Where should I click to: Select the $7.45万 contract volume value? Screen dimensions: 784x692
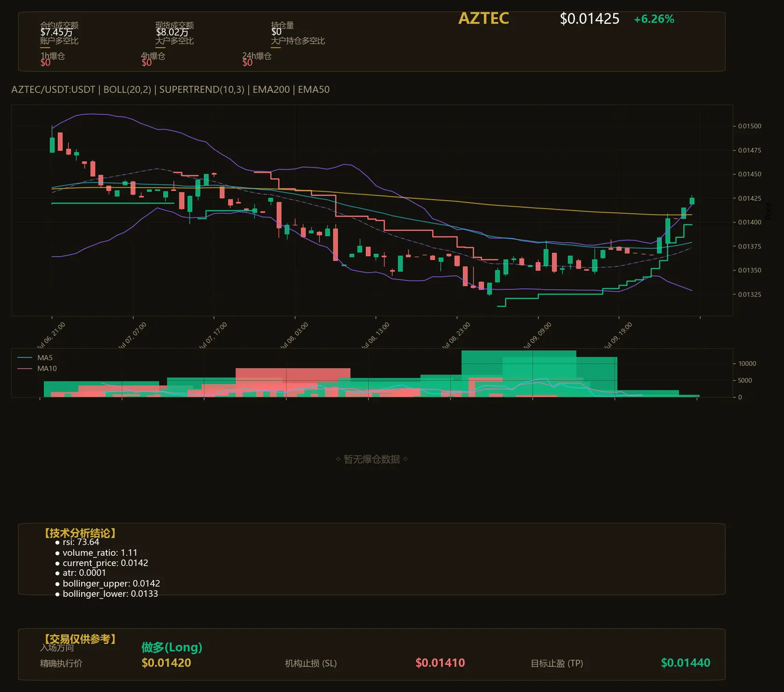point(56,32)
